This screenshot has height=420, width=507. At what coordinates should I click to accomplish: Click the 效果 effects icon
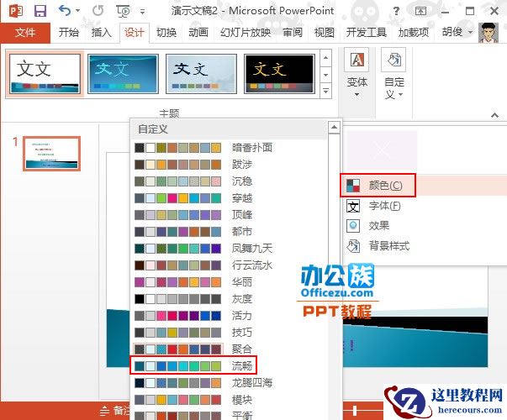pos(353,225)
